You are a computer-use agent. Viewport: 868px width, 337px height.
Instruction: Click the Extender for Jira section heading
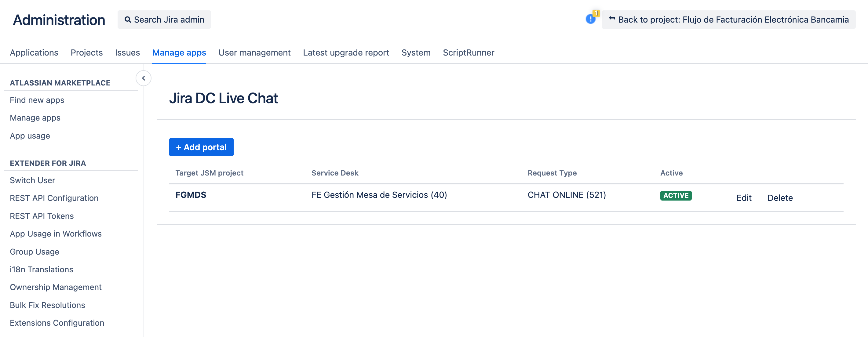tap(48, 163)
